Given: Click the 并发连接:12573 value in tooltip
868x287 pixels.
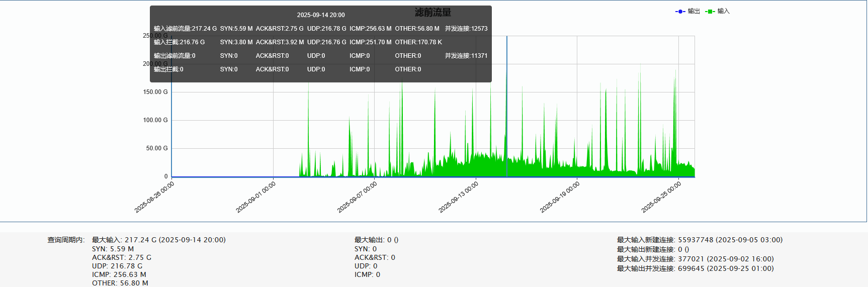Looking at the screenshot, I should coord(466,29).
